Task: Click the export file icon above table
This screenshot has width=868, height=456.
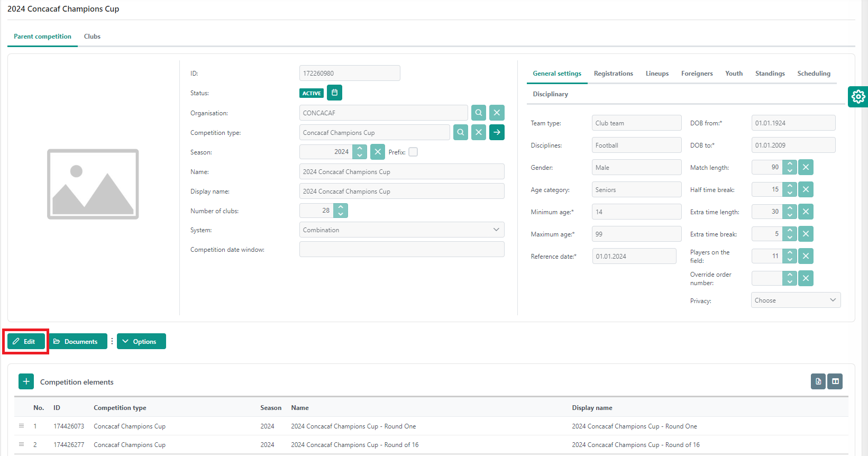Action: coord(818,381)
